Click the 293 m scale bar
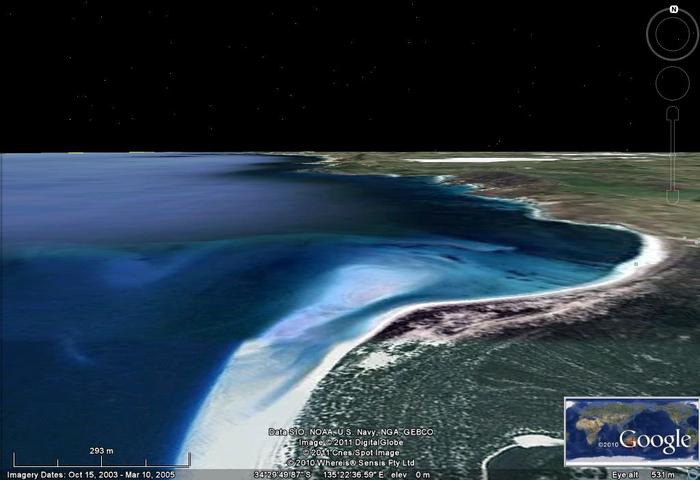700x480 pixels. tap(102, 457)
